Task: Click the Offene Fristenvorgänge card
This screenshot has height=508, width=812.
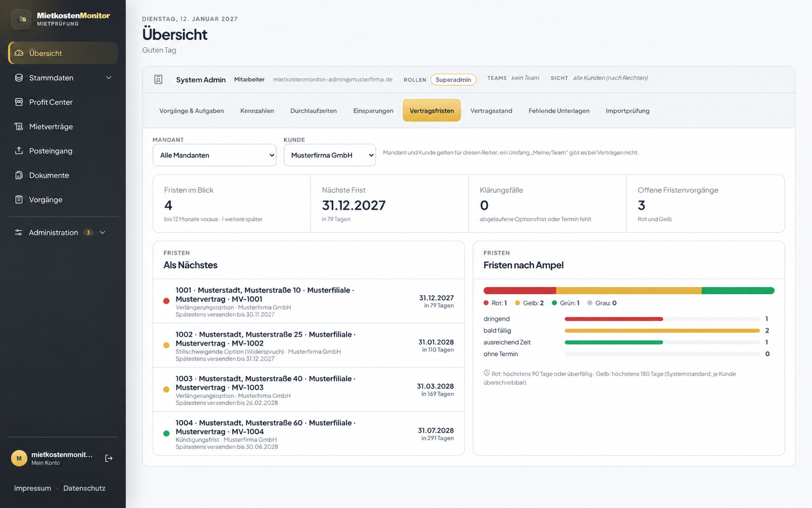Action: point(706,204)
